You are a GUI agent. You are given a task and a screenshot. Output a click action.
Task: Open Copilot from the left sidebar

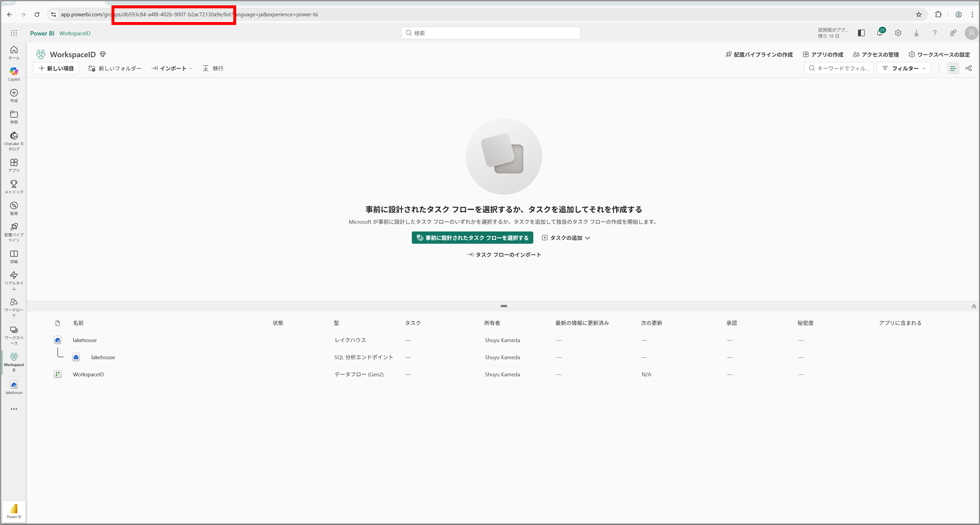[x=14, y=74]
